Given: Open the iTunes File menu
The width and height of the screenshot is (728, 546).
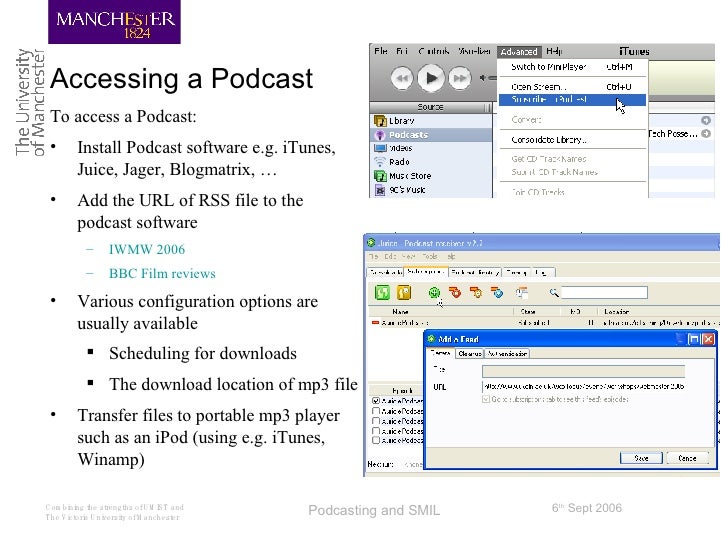Looking at the screenshot, I should pos(381,51).
